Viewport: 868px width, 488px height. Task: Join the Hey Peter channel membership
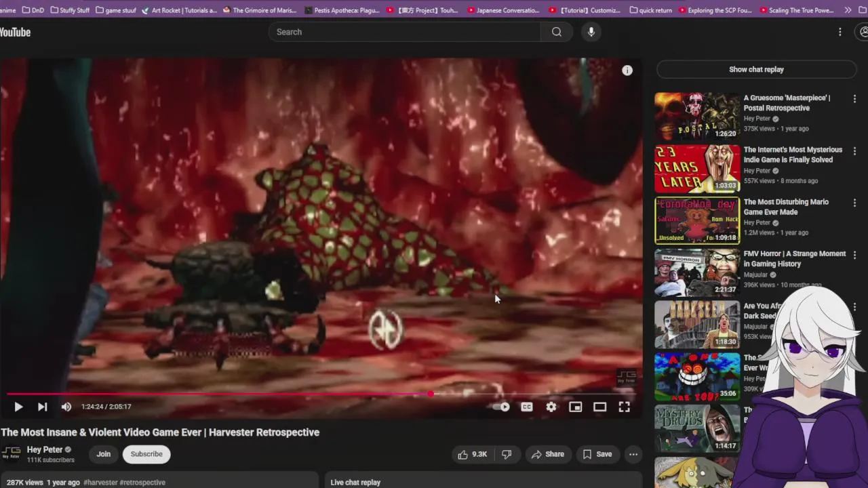coord(103,454)
